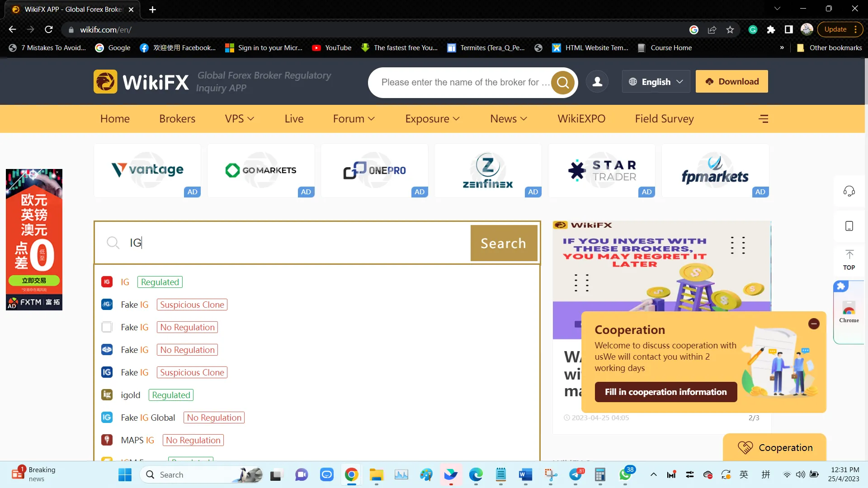Open the Course Home bookmark
Image resolution: width=868 pixels, height=488 pixels.
[664, 48]
